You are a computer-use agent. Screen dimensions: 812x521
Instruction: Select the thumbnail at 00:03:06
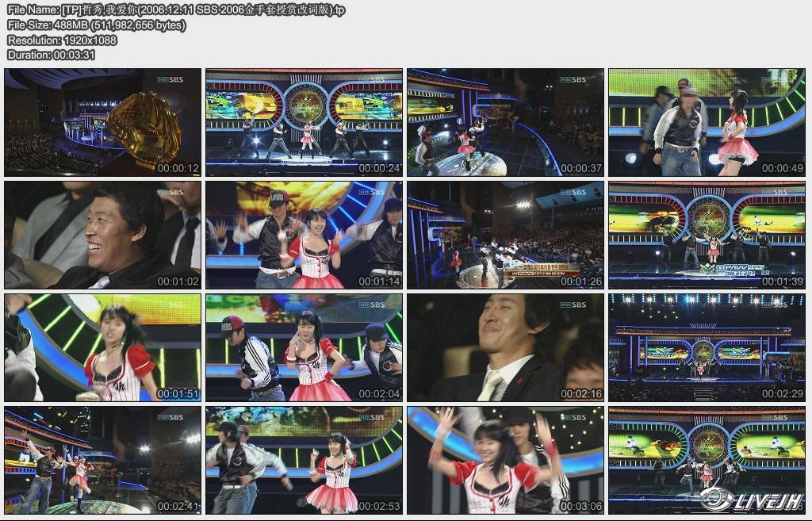tap(505, 460)
